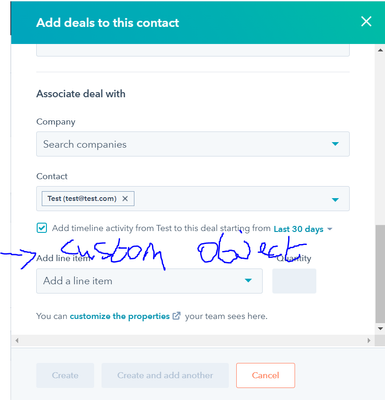Click the vertical scrollbar thumb
Screen dimensions: 385x400
click(380, 274)
